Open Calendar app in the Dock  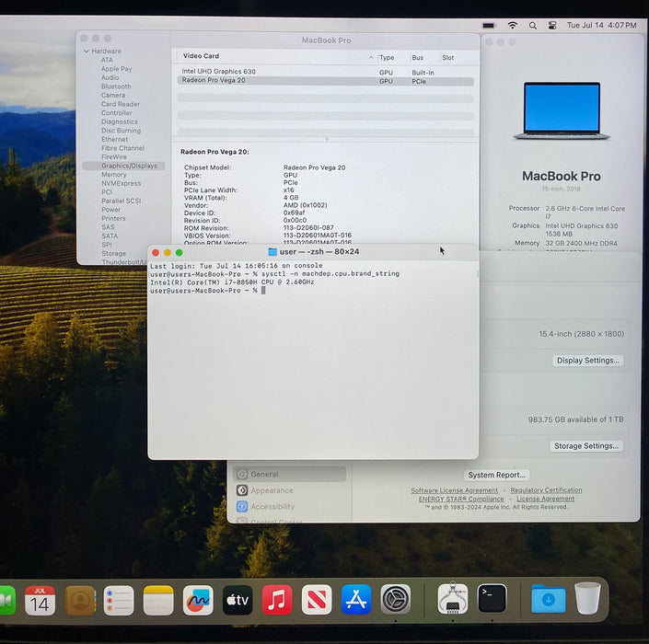pos(40,600)
